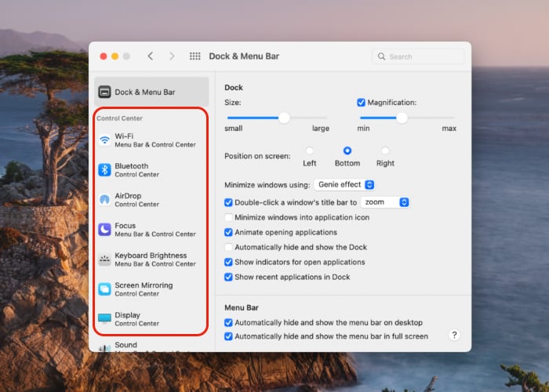The height and width of the screenshot is (392, 549).
Task: Toggle auto-hide menu bar on desktop
Action: pos(228,322)
